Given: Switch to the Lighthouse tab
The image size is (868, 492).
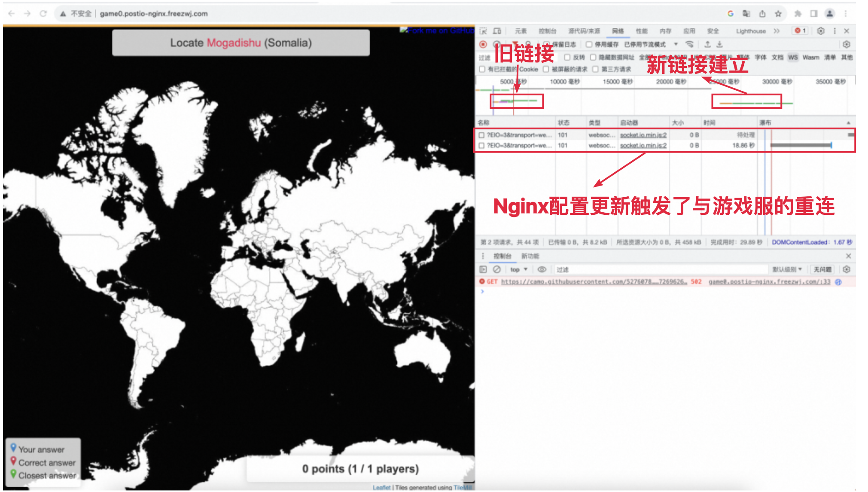Looking at the screenshot, I should click(x=750, y=31).
